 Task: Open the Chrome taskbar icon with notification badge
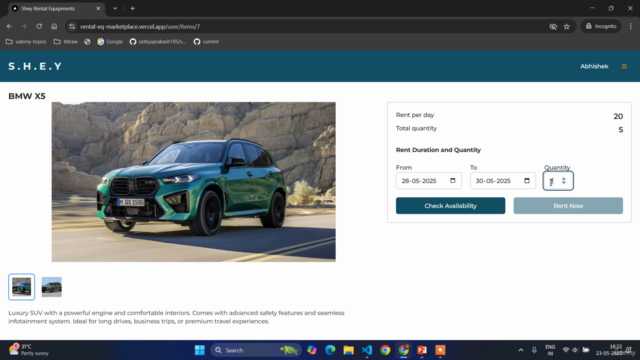404,350
